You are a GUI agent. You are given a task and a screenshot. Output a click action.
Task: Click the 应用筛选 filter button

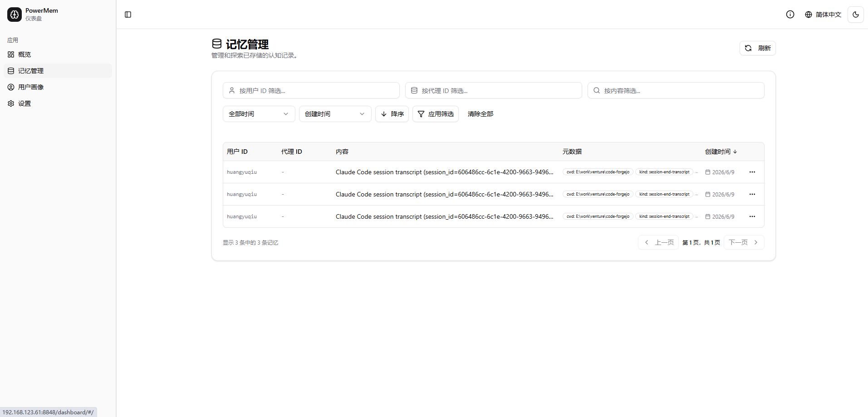436,114
